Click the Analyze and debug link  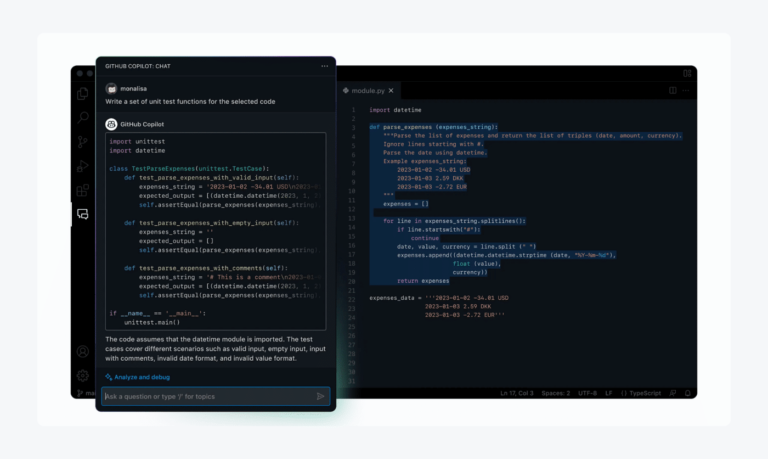coord(141,377)
